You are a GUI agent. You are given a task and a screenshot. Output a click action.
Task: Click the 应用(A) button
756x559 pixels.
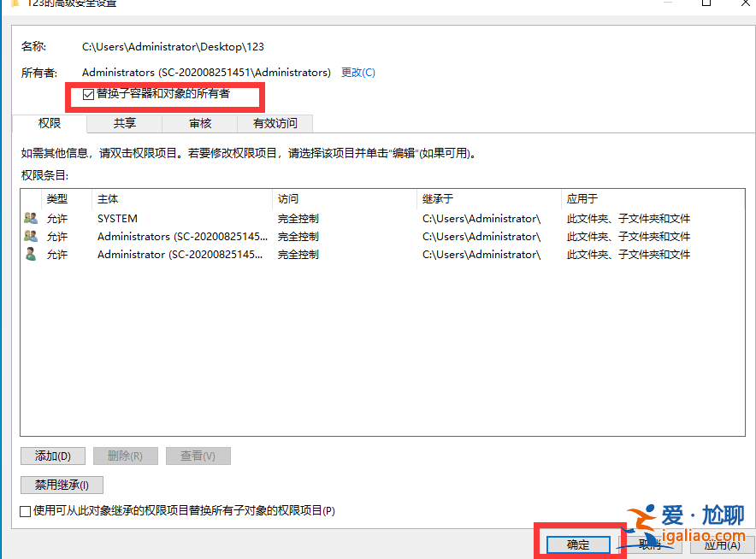[x=721, y=544]
